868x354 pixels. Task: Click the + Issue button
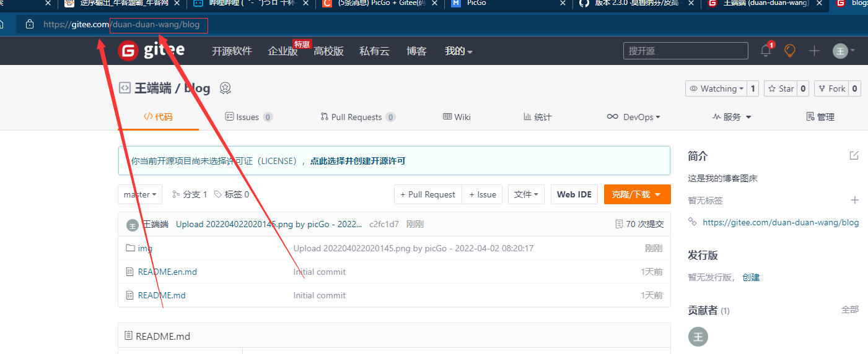coord(482,194)
